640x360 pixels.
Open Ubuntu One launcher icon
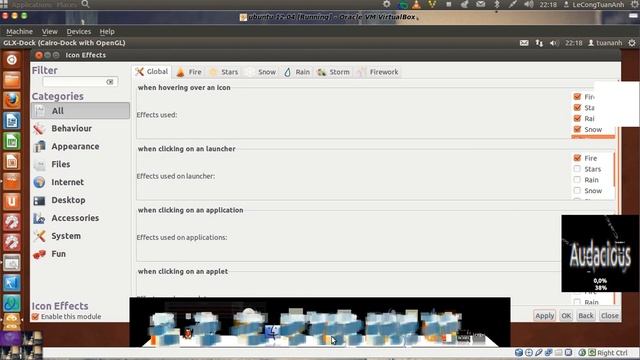(x=11, y=202)
